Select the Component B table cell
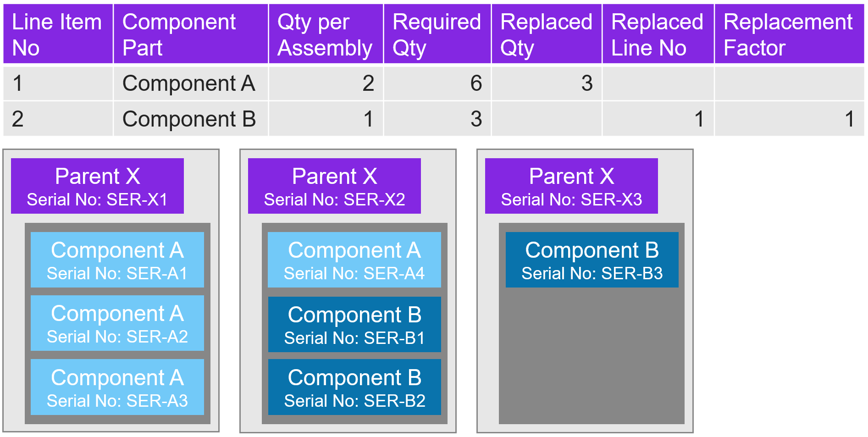Screen dimensions: 868x437 point(189,119)
